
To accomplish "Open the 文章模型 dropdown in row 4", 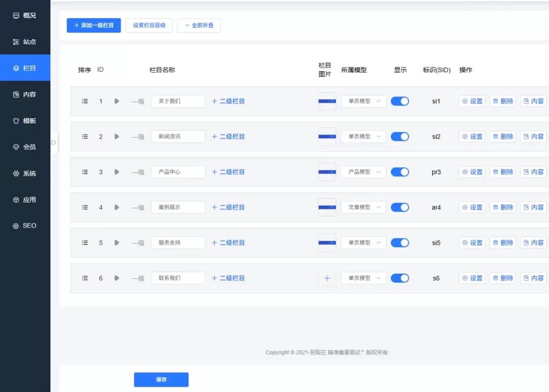I will coord(363,207).
